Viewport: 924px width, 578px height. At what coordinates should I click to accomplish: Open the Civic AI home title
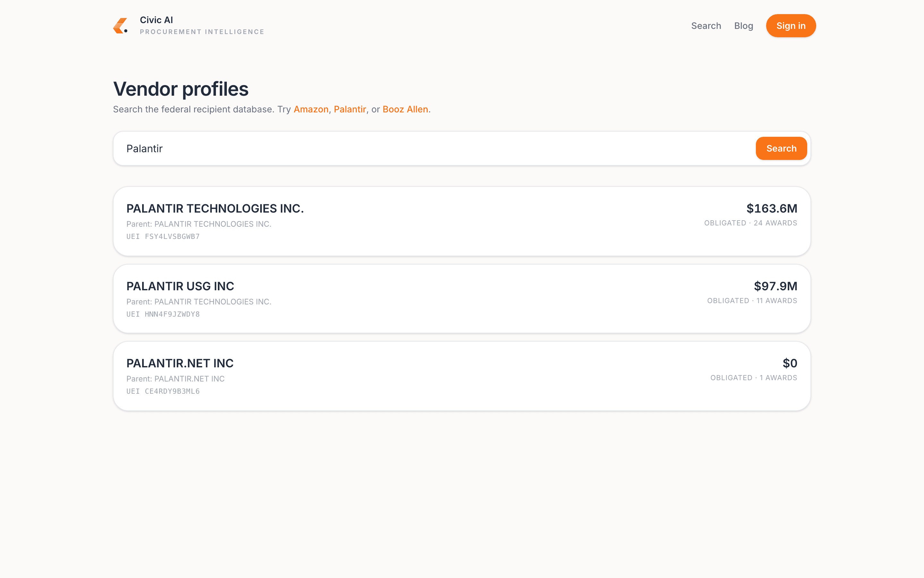click(x=156, y=20)
